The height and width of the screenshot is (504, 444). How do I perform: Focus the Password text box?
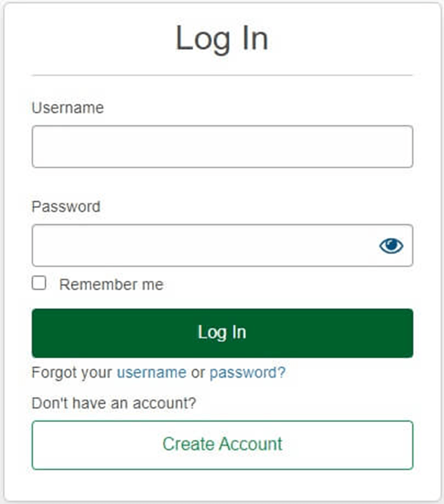(222, 245)
